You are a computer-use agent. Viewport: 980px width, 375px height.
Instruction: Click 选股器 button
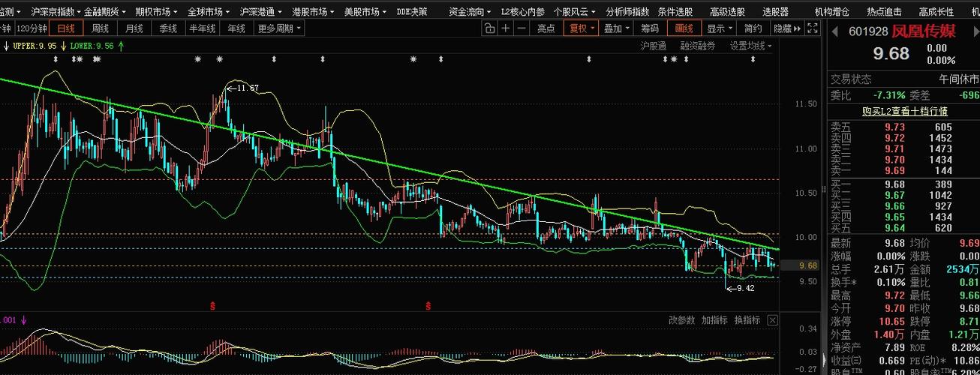(775, 12)
